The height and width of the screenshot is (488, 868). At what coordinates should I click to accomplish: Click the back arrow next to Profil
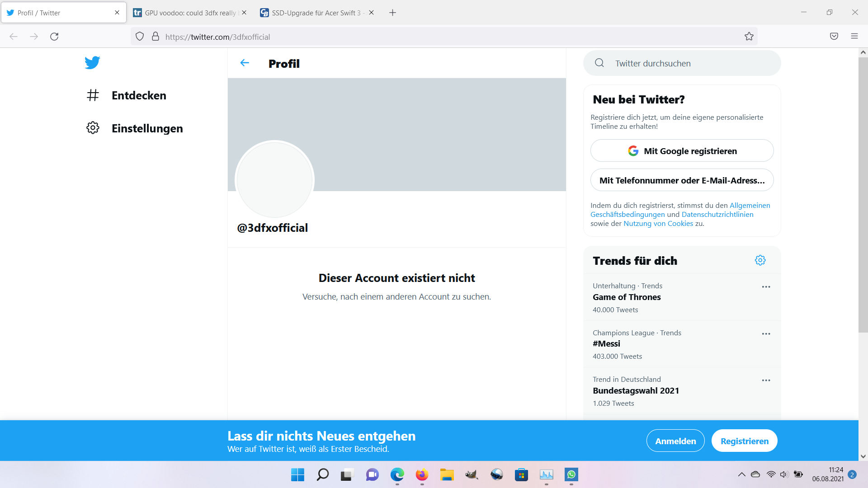pyautogui.click(x=245, y=63)
